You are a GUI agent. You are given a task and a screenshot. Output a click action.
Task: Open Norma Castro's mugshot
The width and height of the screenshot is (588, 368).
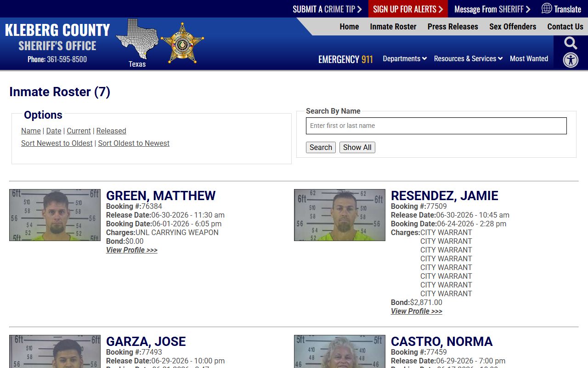(339, 351)
